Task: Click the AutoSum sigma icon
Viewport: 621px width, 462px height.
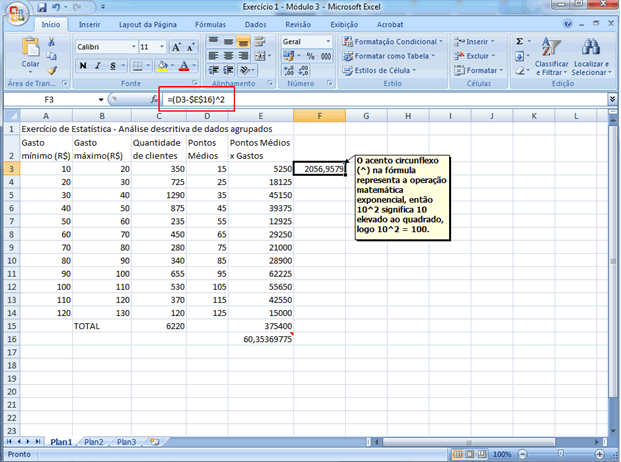Action: tap(519, 42)
